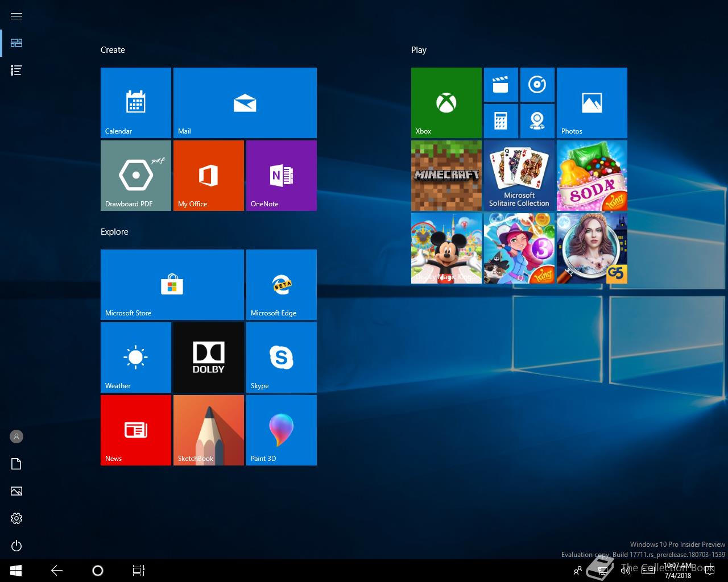Viewport: 728px width, 582px height.
Task: Open the Photos tile
Action: [592, 103]
